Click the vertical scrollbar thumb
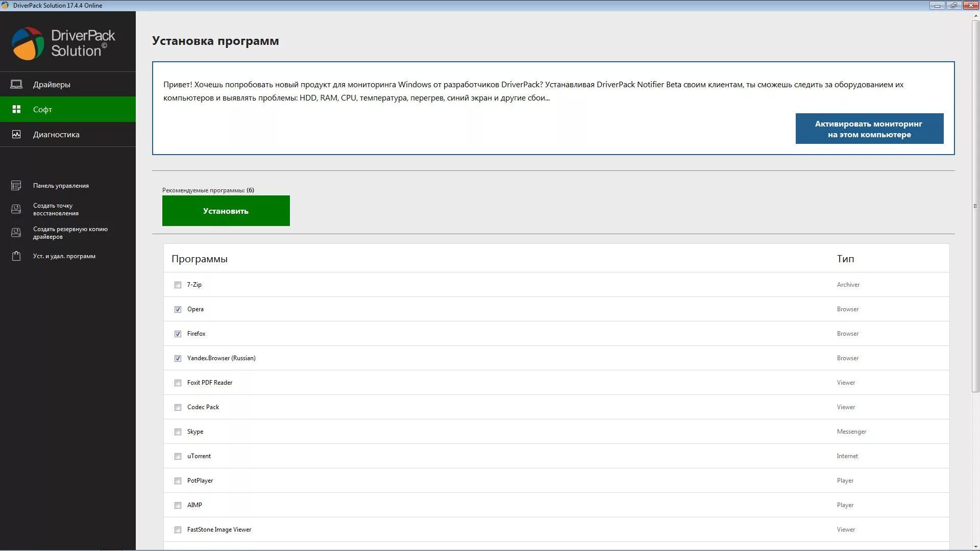Image resolution: width=980 pixels, height=551 pixels. (975, 206)
